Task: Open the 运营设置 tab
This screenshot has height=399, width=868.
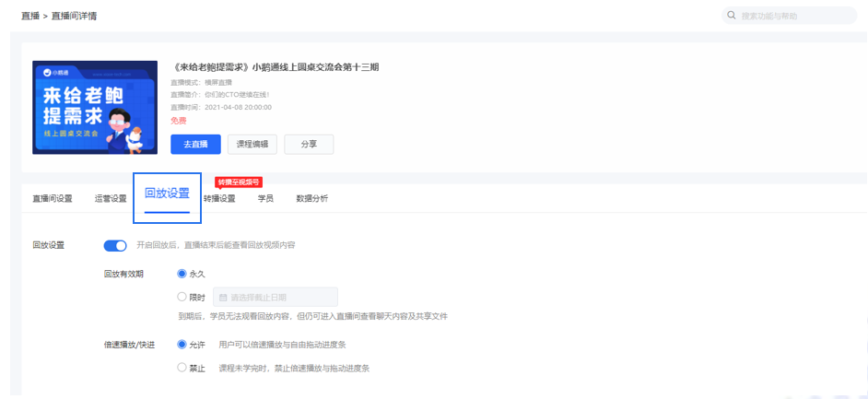Action: click(x=111, y=198)
